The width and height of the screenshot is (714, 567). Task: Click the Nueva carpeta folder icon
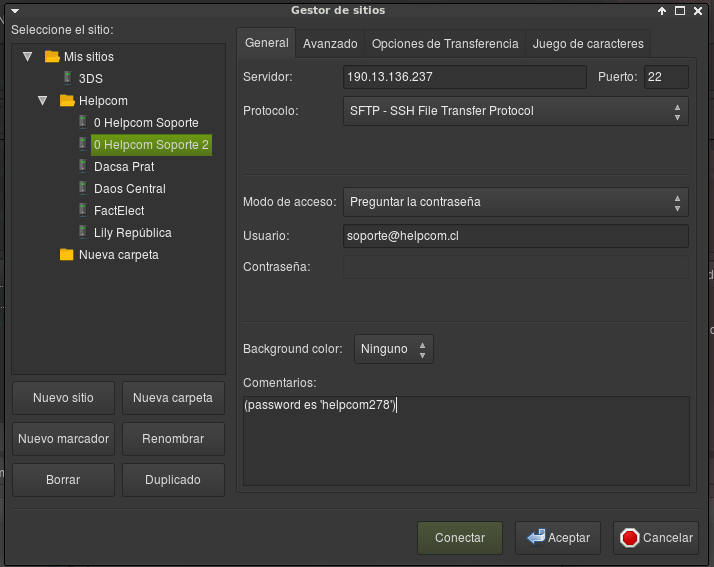[66, 255]
